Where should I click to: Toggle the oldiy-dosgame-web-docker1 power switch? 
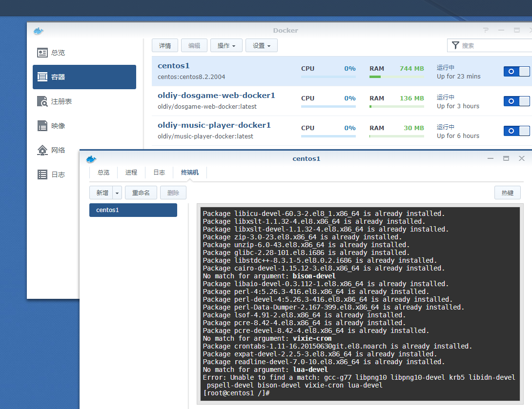(x=516, y=101)
